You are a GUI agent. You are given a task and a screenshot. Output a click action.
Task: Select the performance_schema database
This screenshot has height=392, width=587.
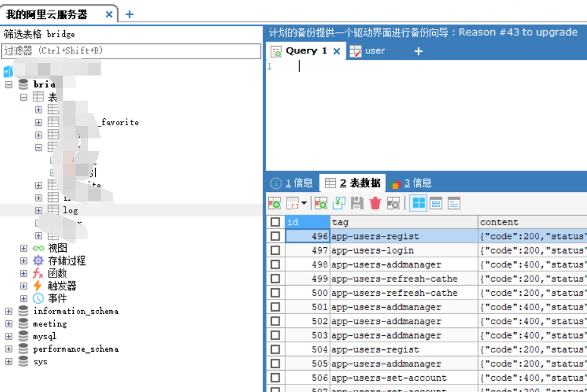(x=76, y=349)
